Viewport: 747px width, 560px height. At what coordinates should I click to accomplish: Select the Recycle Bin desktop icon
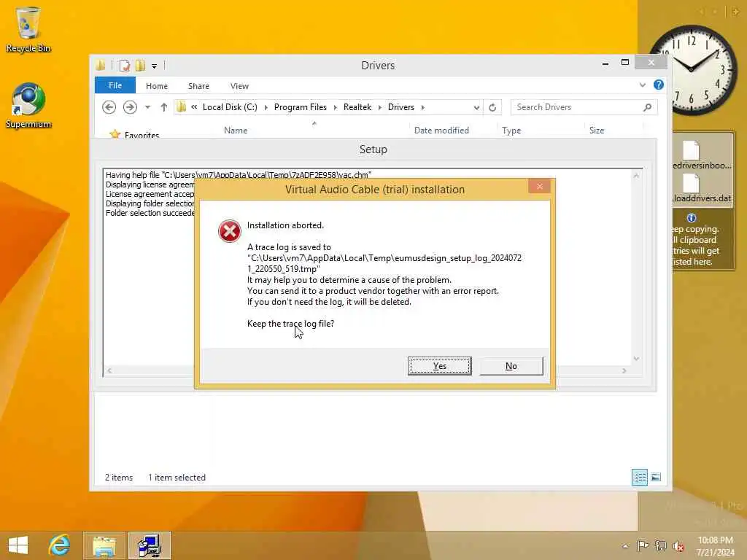click(28, 29)
